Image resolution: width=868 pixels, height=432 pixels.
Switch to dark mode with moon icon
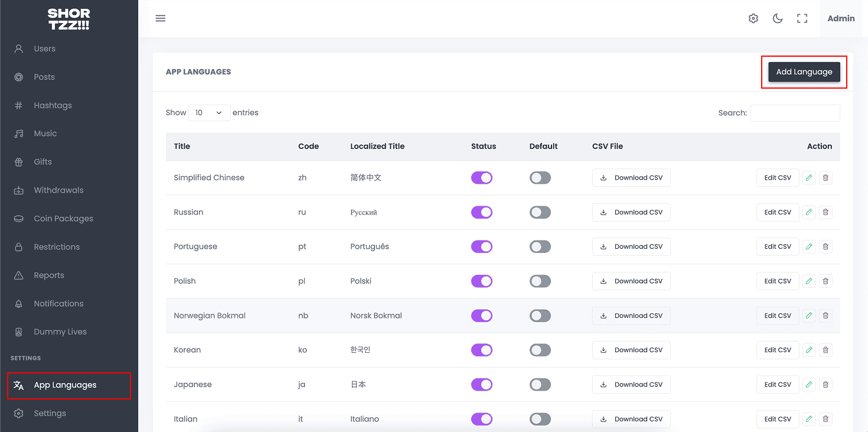click(778, 18)
